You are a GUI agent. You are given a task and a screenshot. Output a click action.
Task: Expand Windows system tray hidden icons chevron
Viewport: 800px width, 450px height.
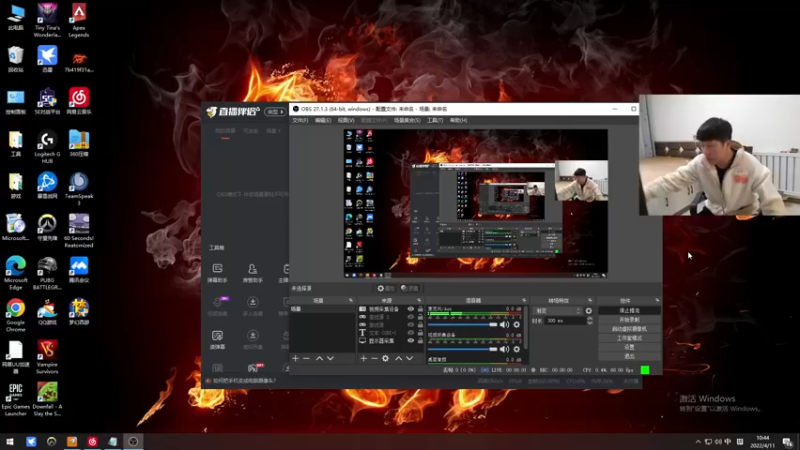click(698, 442)
